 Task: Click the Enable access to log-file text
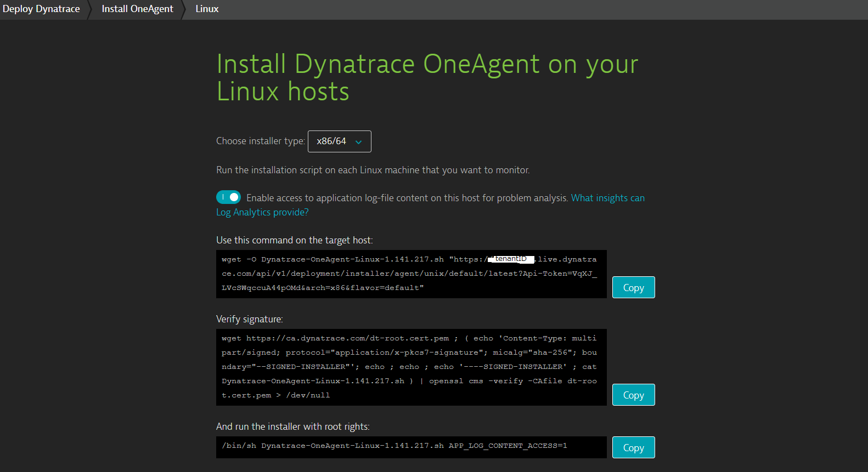(x=407, y=198)
